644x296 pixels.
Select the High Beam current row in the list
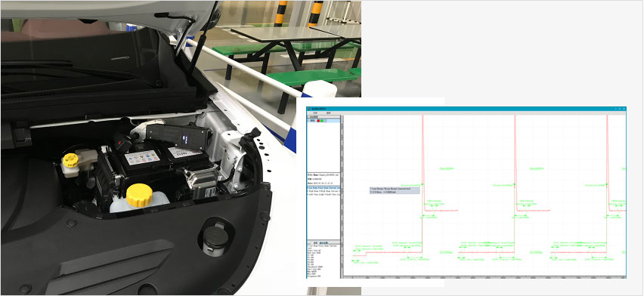click(324, 191)
